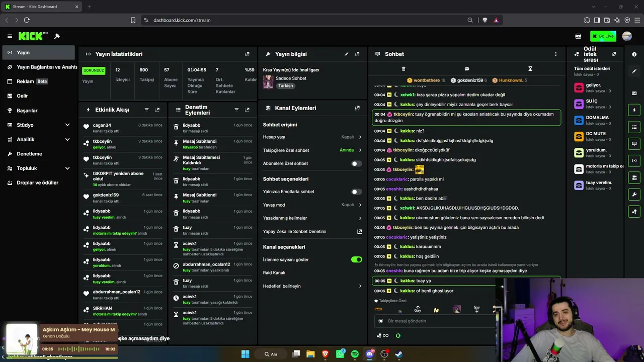Click the Turkish language tag
The image size is (644, 362).
285,86
